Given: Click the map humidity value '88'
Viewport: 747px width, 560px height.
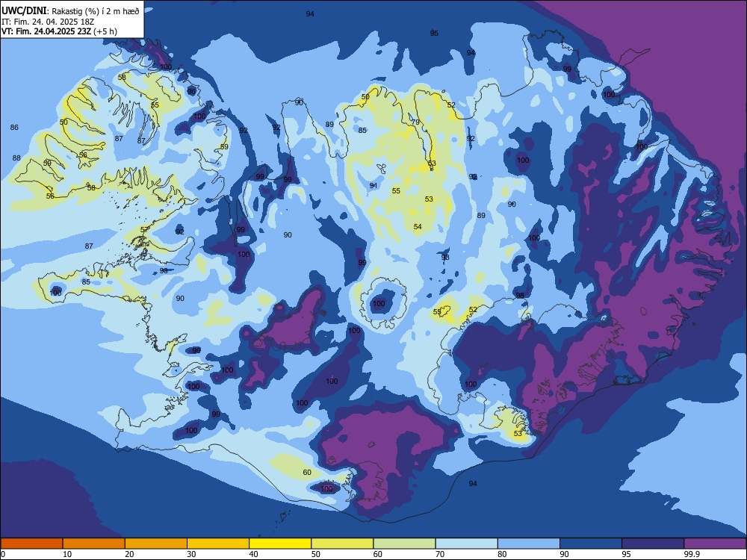Looking at the screenshot, I should [16, 158].
